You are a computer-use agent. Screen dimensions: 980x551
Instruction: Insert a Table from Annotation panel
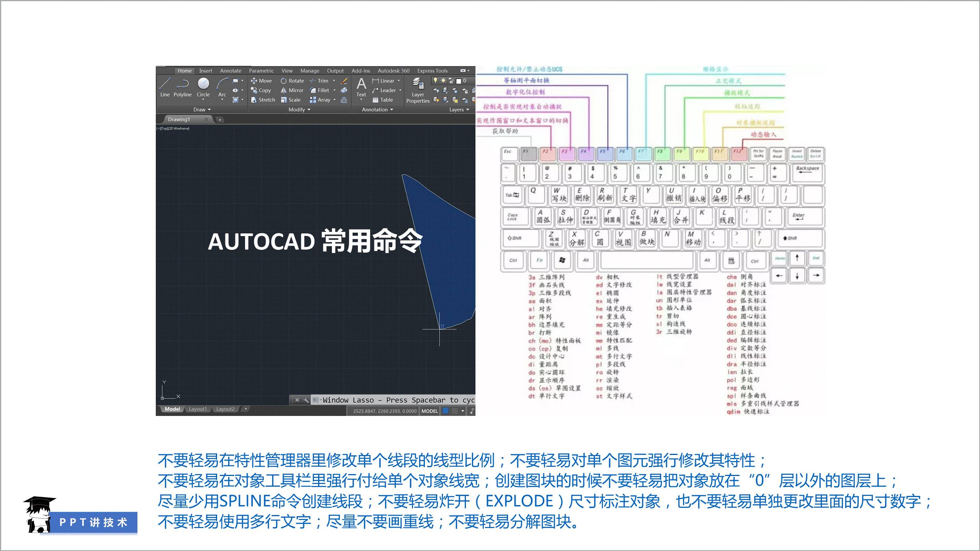pos(383,100)
